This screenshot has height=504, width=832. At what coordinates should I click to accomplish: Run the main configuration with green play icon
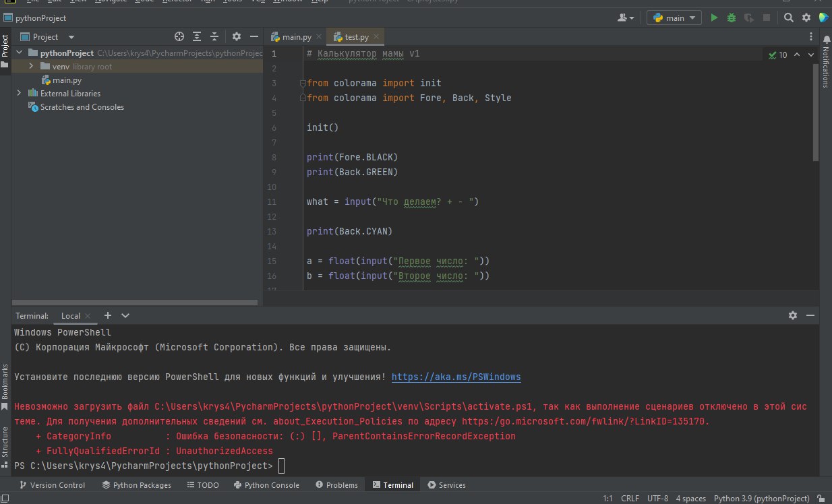click(x=715, y=18)
